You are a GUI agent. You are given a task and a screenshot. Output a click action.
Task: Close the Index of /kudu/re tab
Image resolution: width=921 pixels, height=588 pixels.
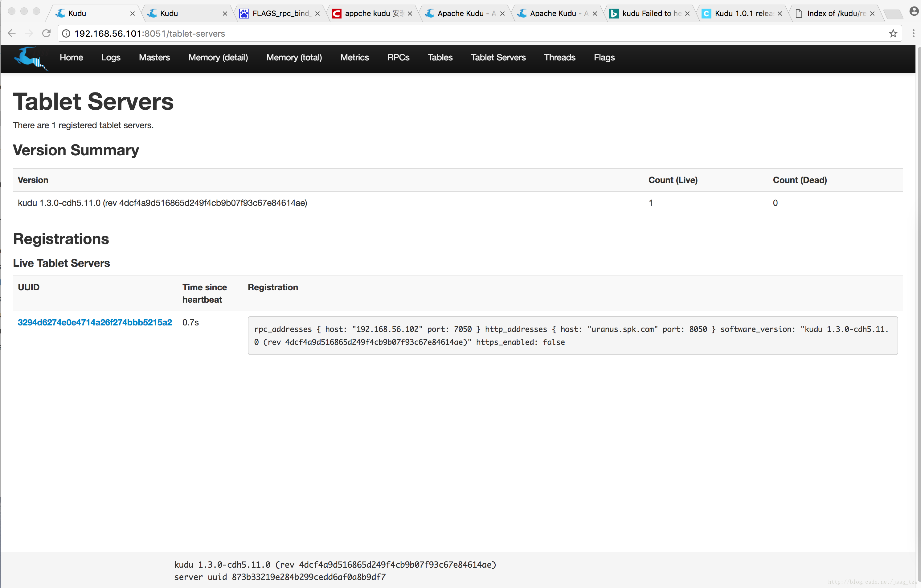click(x=872, y=13)
